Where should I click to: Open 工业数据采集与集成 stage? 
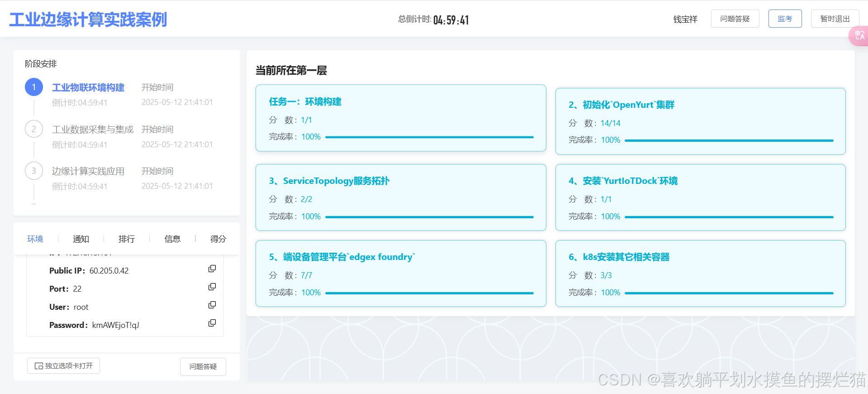[93, 130]
